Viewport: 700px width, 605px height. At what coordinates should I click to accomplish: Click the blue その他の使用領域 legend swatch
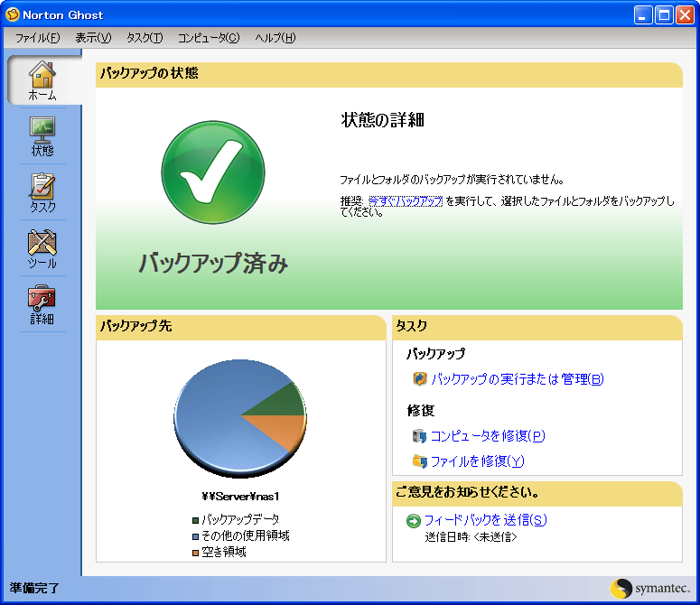coord(195,536)
